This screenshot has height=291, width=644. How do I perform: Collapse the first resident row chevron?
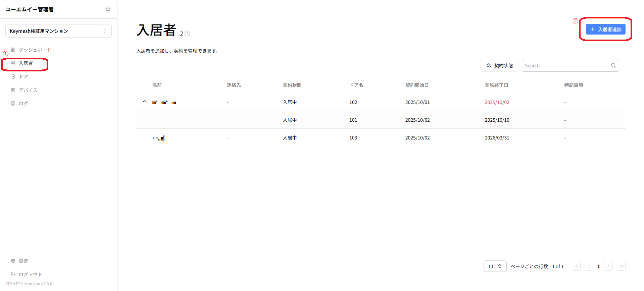click(x=144, y=102)
